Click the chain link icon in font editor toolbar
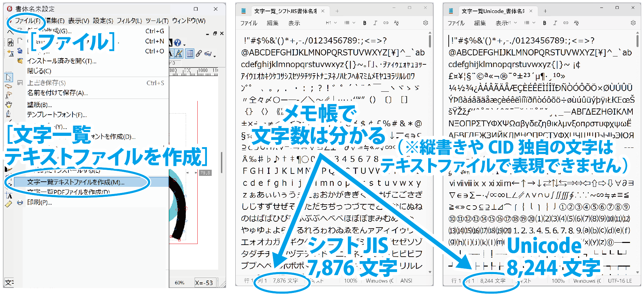 pos(199,54)
